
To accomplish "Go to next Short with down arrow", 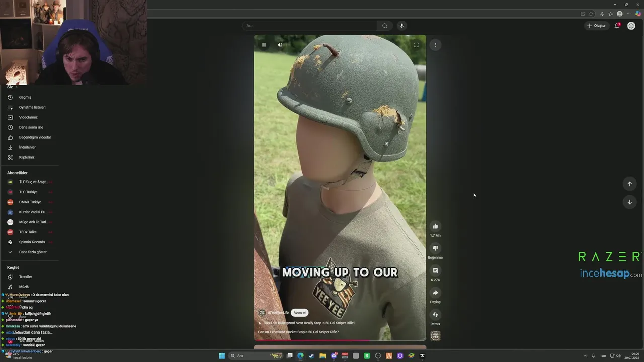I will pos(629,202).
